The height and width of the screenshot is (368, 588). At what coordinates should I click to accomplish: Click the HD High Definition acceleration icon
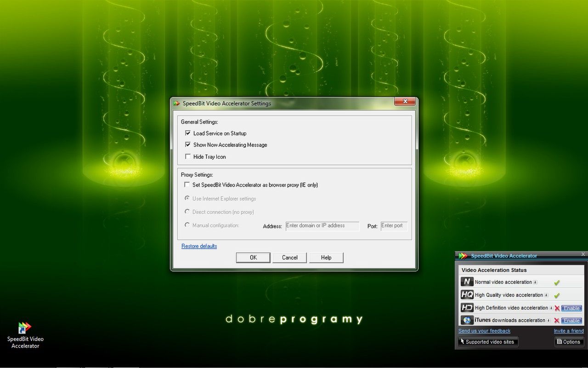click(x=467, y=308)
